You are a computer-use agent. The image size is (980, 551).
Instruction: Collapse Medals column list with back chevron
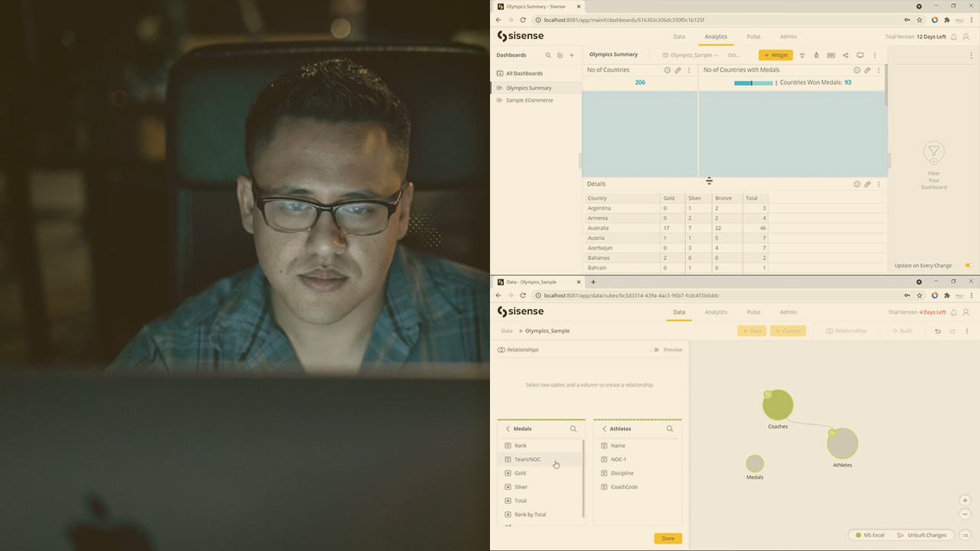[x=508, y=429]
